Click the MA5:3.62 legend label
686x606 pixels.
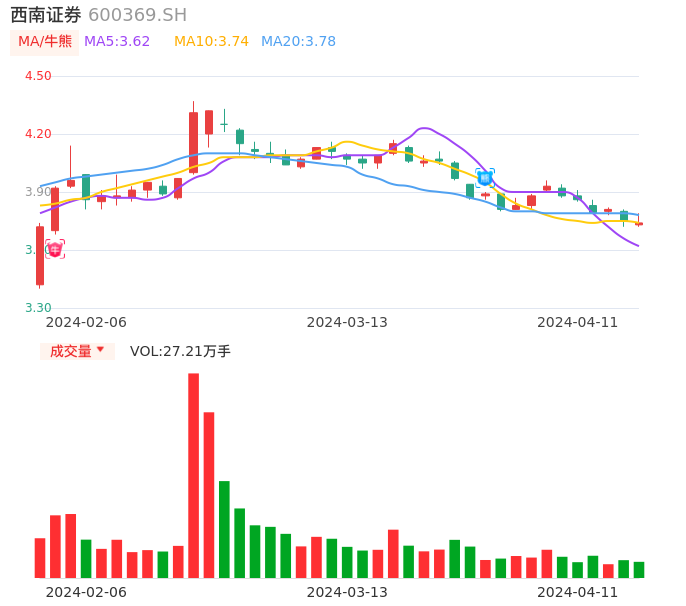pyautogui.click(x=117, y=42)
